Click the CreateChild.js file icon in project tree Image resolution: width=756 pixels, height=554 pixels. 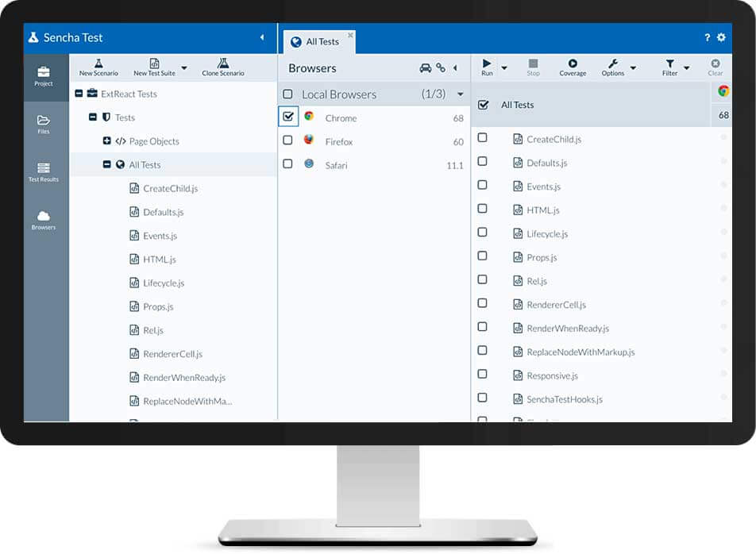click(x=134, y=188)
